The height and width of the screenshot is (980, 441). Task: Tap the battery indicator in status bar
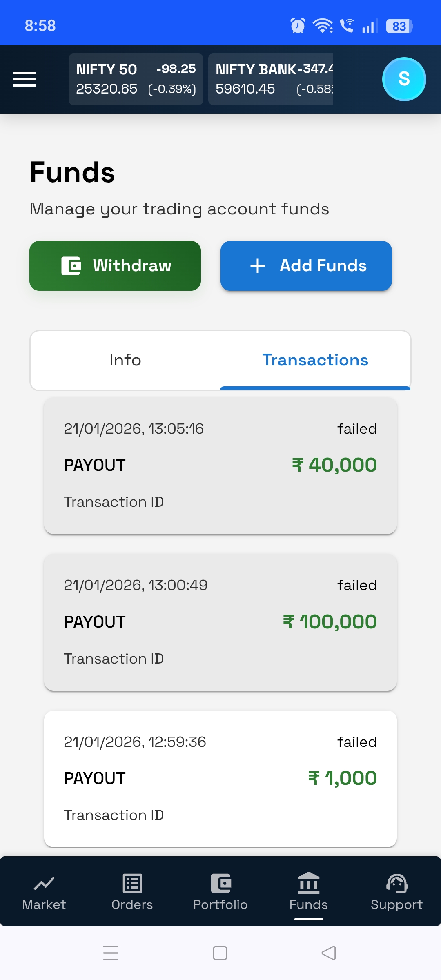click(399, 26)
